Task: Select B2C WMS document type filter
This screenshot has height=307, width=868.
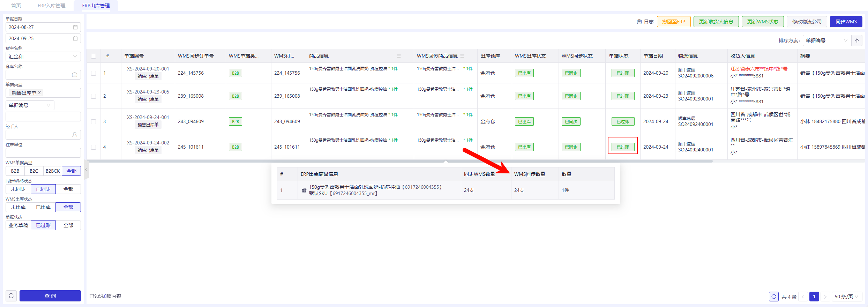Action: 34,171
